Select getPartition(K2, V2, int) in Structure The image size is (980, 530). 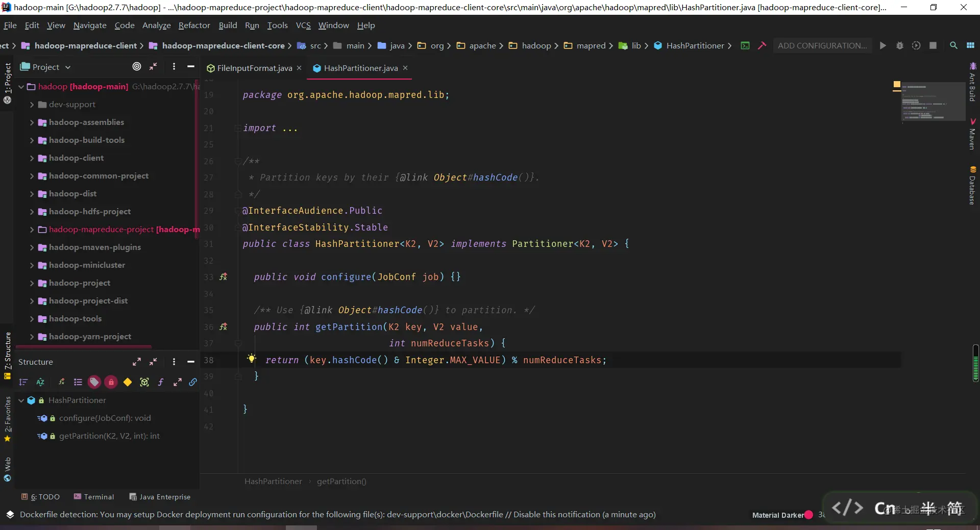[x=109, y=436]
